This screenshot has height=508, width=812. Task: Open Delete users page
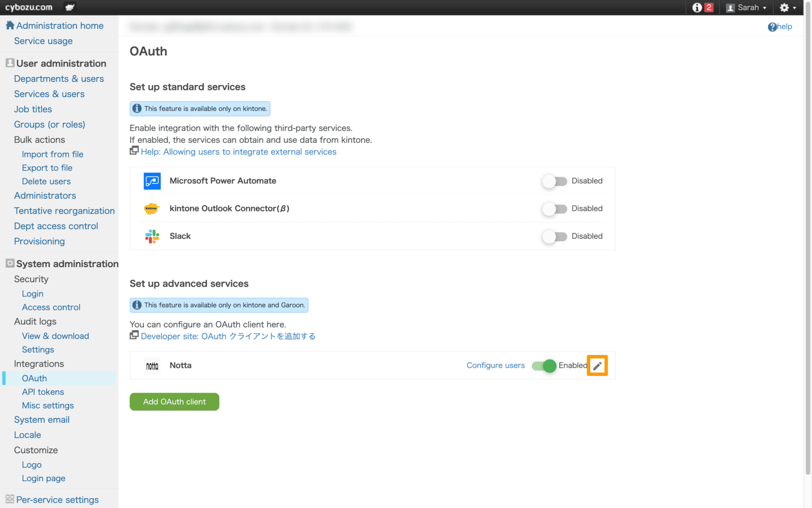46,182
